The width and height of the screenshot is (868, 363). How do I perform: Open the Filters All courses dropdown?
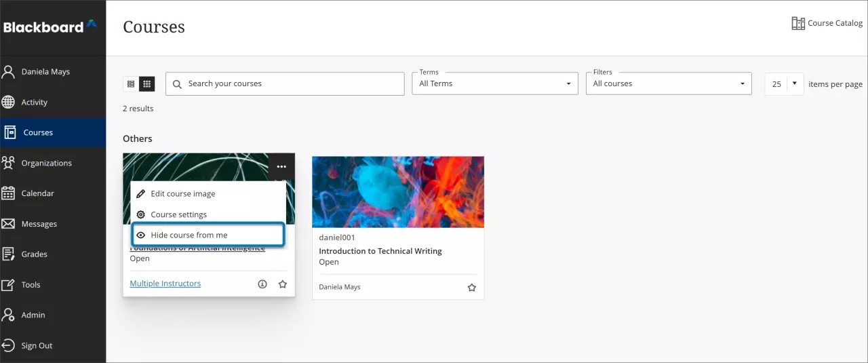pos(669,84)
